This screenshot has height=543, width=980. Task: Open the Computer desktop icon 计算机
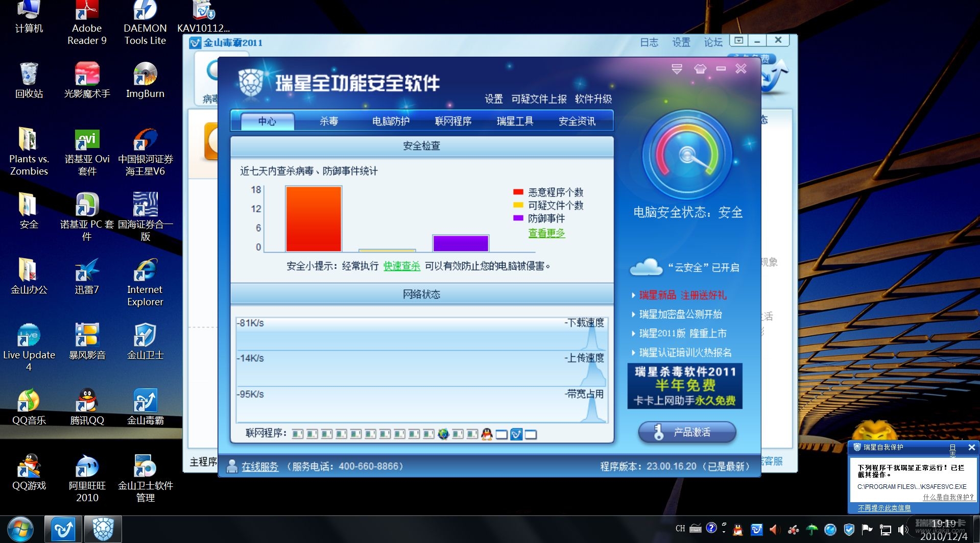(29, 17)
